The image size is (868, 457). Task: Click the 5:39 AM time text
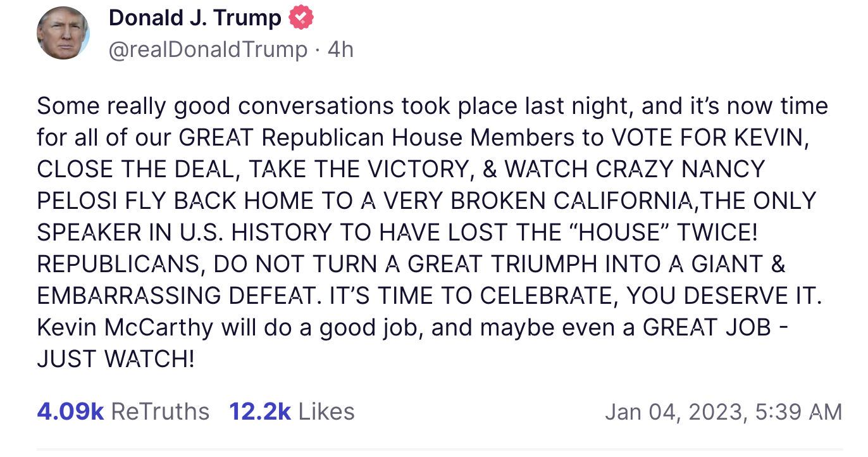[x=798, y=412]
